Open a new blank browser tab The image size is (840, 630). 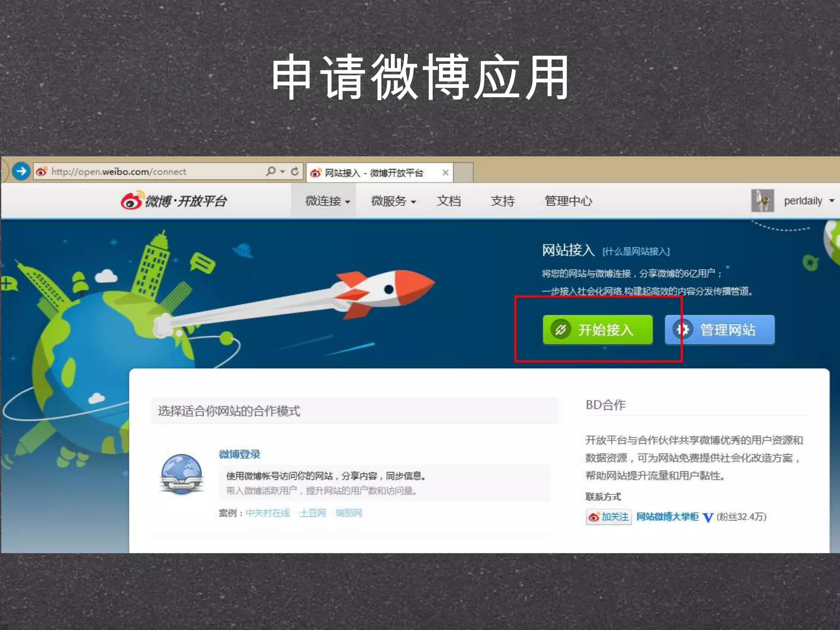[464, 172]
